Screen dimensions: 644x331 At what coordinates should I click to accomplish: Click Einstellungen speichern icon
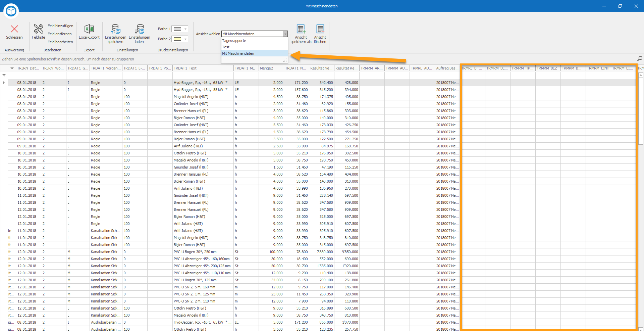[116, 29]
